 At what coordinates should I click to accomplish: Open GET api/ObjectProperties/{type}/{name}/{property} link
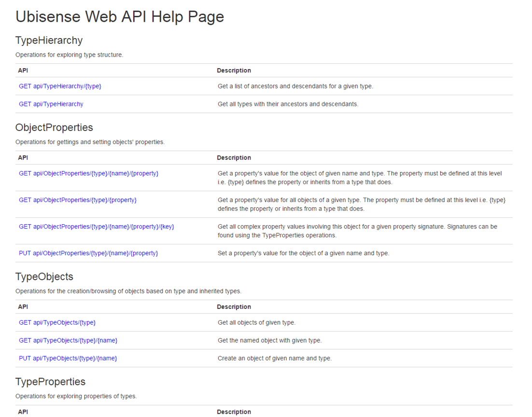click(x=89, y=173)
